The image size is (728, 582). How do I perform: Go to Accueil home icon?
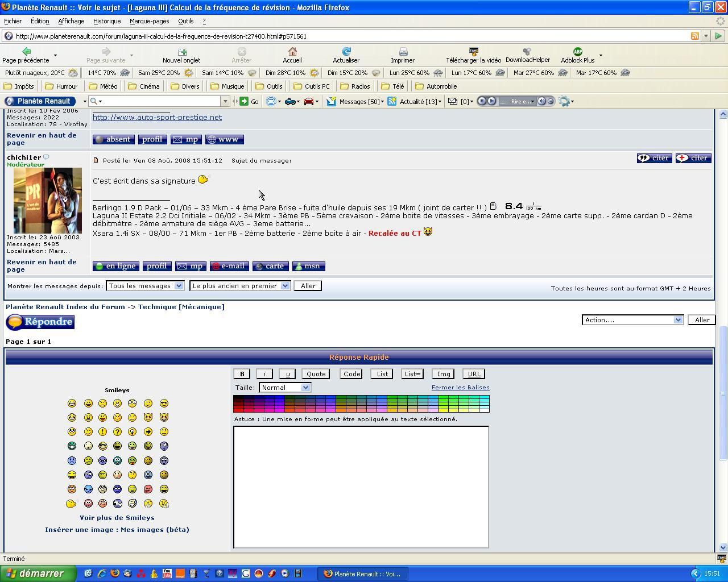[x=292, y=52]
